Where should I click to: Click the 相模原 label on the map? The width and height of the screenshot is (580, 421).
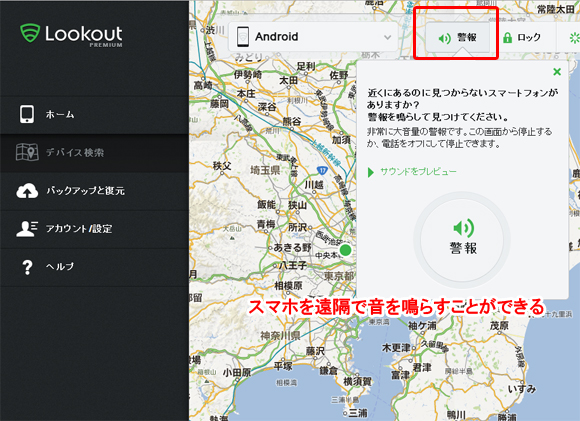(289, 285)
